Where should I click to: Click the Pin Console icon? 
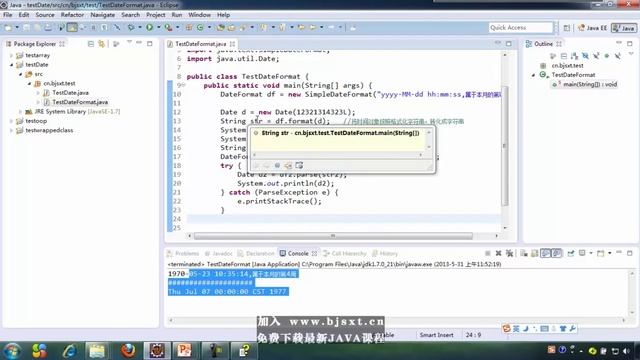tap(571, 253)
